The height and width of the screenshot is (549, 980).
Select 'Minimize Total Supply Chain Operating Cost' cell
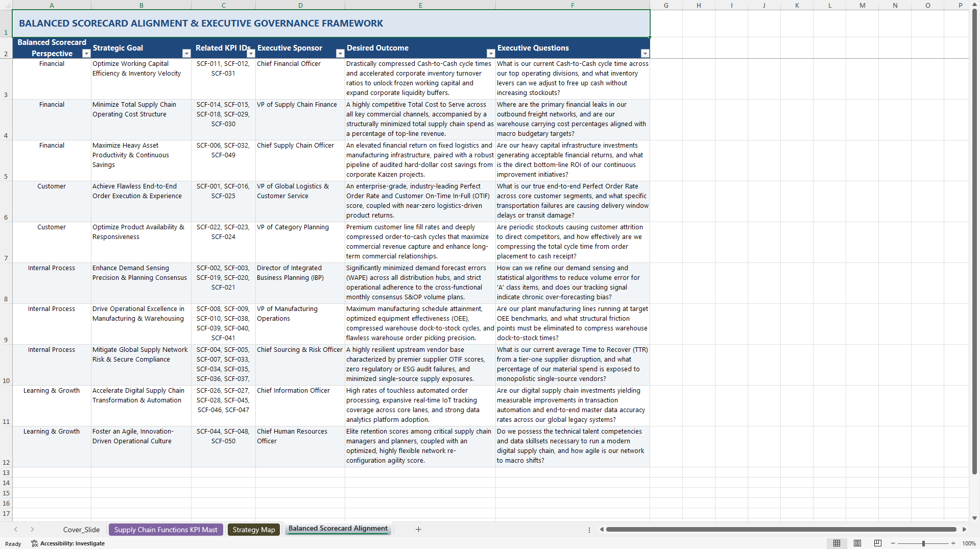(x=141, y=120)
